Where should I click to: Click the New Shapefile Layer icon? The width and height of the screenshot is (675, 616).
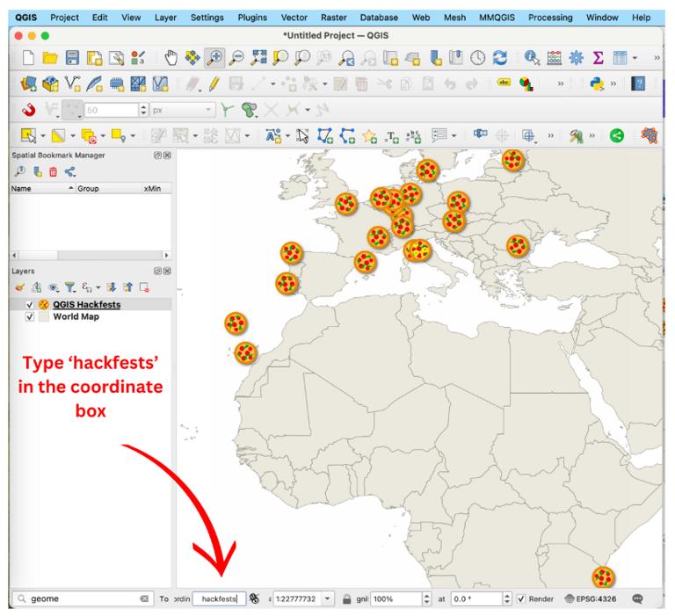[72, 83]
